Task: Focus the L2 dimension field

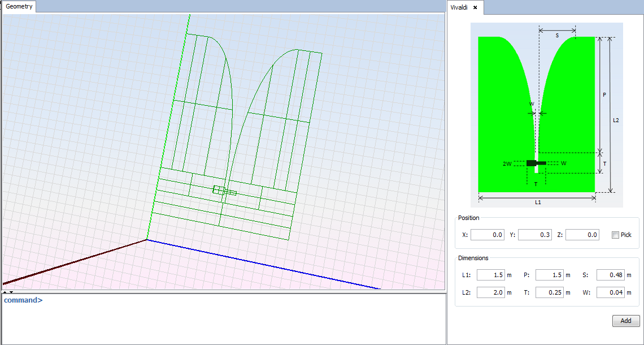Action: coord(490,292)
